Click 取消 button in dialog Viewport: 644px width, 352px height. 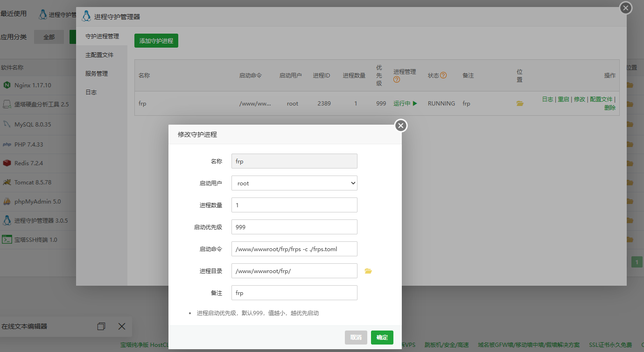(x=356, y=337)
